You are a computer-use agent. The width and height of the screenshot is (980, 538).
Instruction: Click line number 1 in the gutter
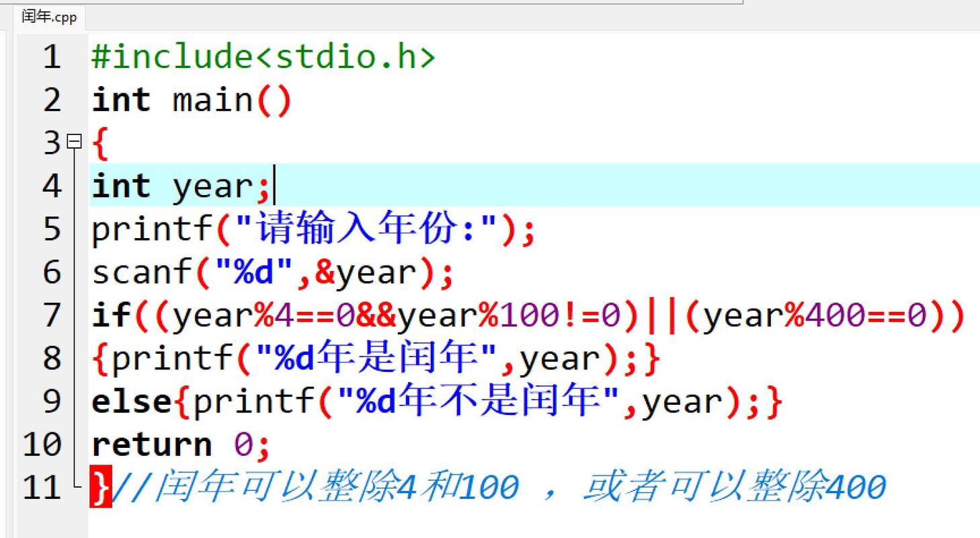pos(50,57)
